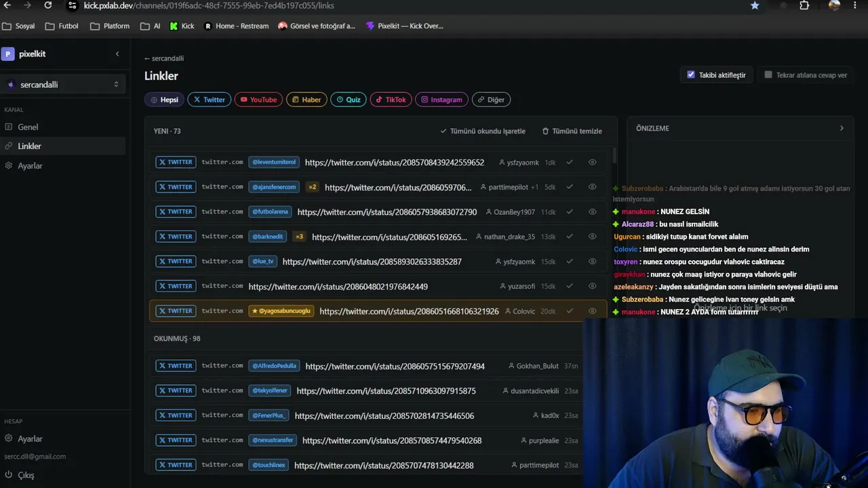The height and width of the screenshot is (488, 868).
Task: Expand the ×2 duplicates badge on the @ajansfenercom row
Action: tap(312, 187)
